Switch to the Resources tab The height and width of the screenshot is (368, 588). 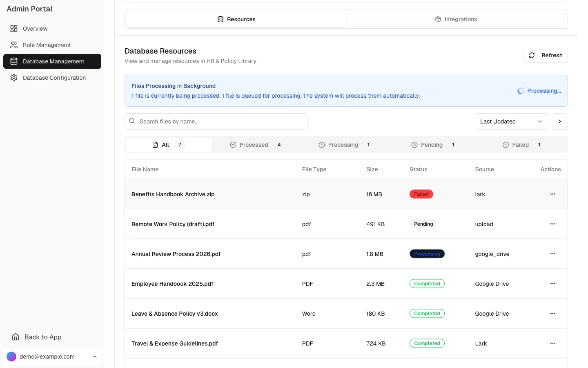[x=236, y=19]
